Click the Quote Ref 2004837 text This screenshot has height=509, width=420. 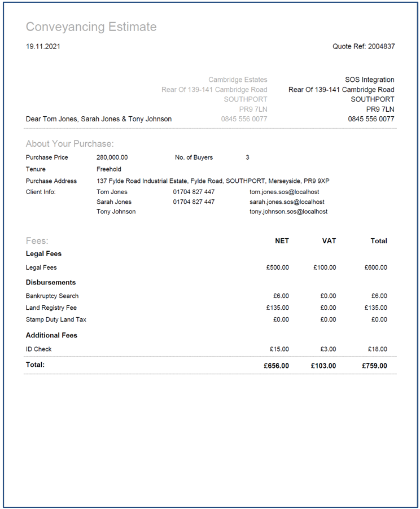click(364, 46)
